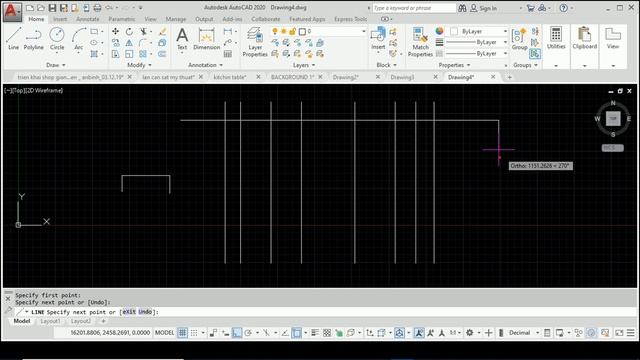Toggle Ortho mode in status bar

point(237,333)
